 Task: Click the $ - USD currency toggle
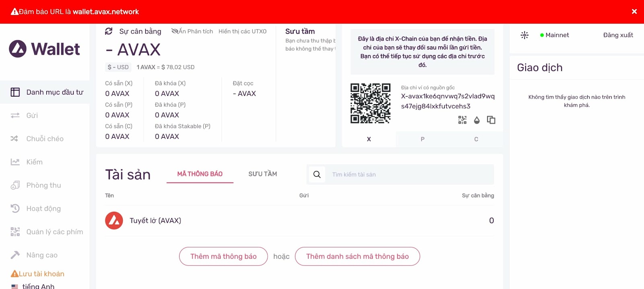coord(118,67)
